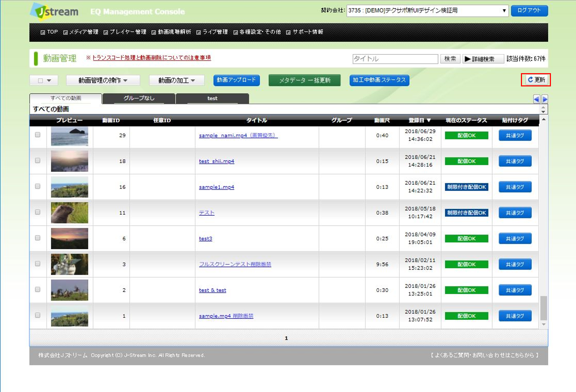The width and height of the screenshot is (576, 392).
Task: Select checkbox for sample.mp4 削除厳禁 row
Action: point(38,315)
